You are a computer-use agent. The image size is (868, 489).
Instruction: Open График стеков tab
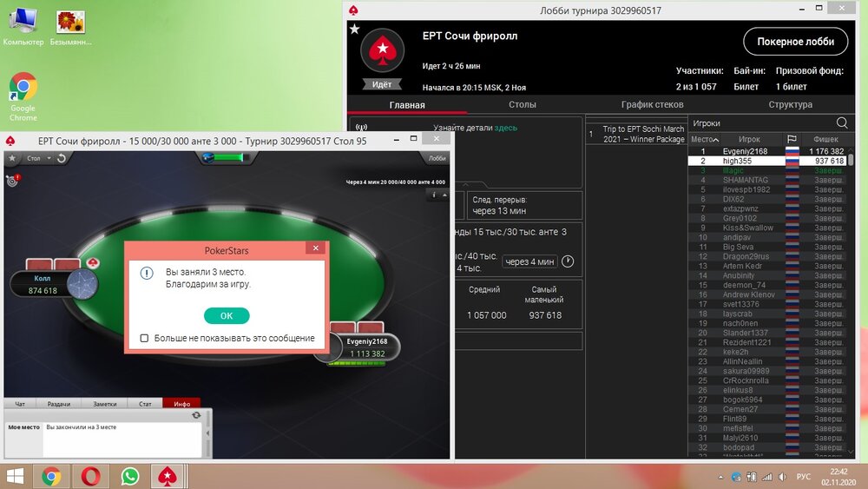click(652, 104)
